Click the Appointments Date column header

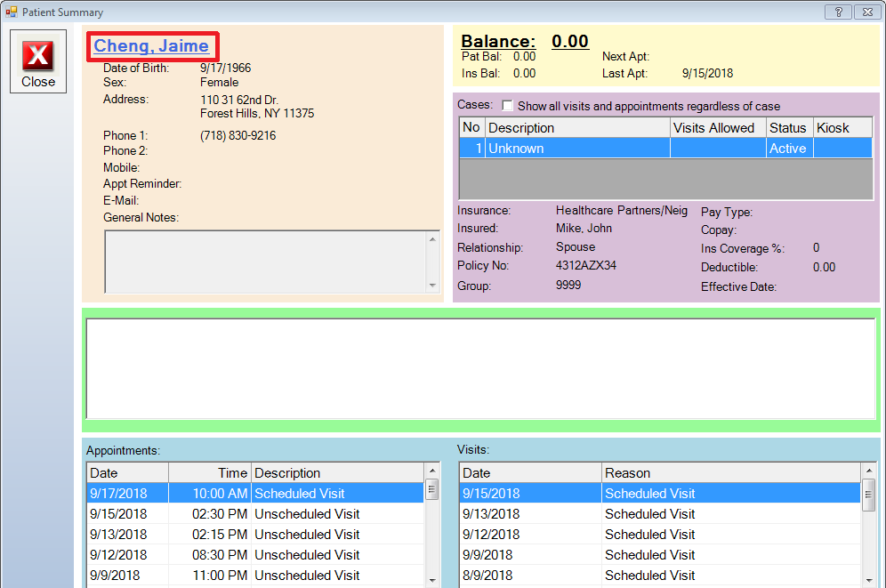tap(128, 472)
